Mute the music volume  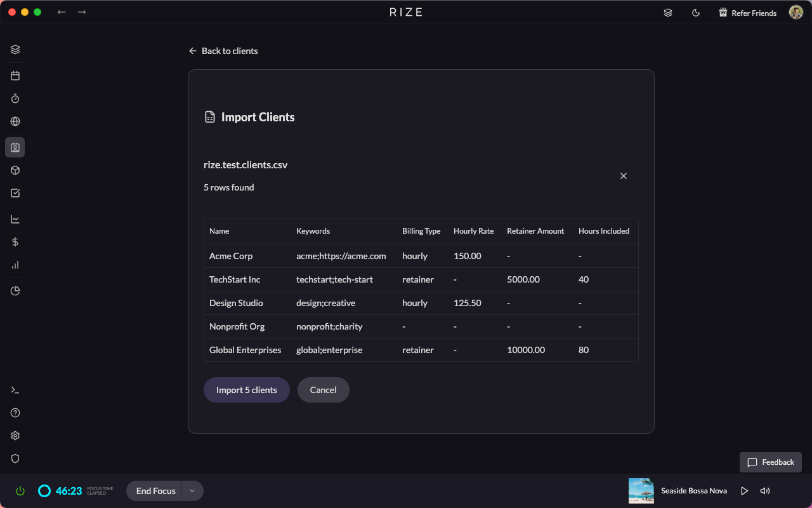(x=765, y=490)
